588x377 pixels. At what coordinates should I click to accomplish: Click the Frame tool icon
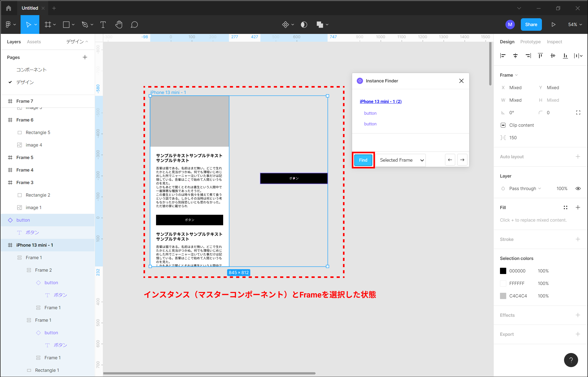(48, 25)
